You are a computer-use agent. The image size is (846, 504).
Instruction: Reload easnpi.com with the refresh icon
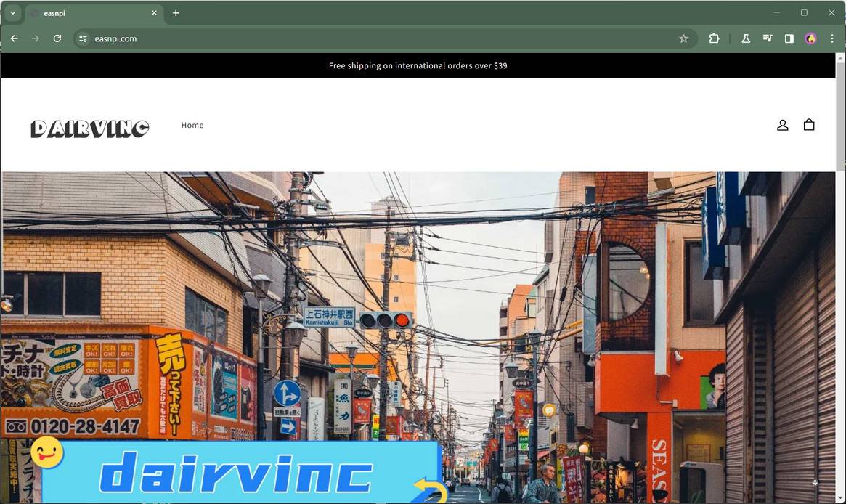(x=57, y=38)
